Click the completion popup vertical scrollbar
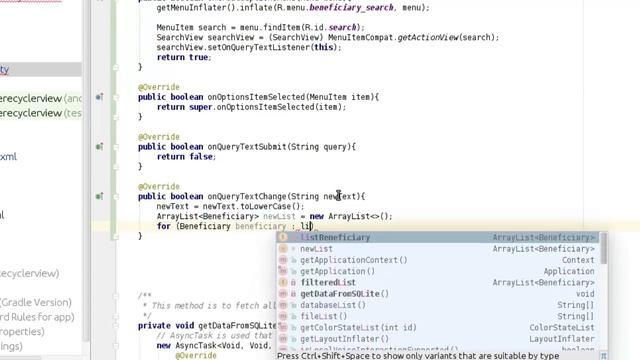 pos(603,249)
